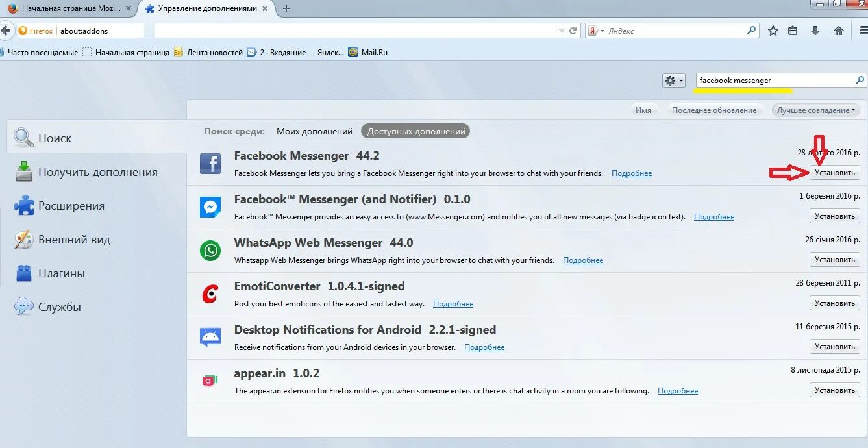Show bookmarks list icon in toolbar
Image resolution: width=868 pixels, height=448 pixels.
click(793, 31)
